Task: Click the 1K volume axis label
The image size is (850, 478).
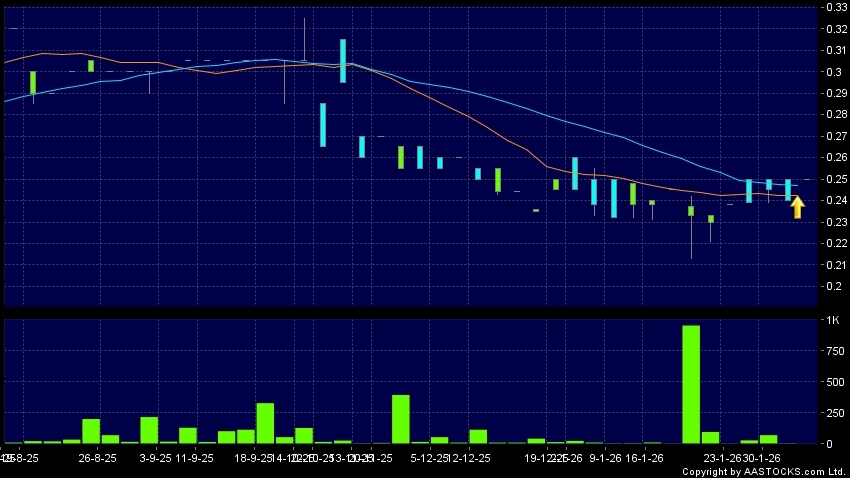Action: pyautogui.click(x=831, y=320)
